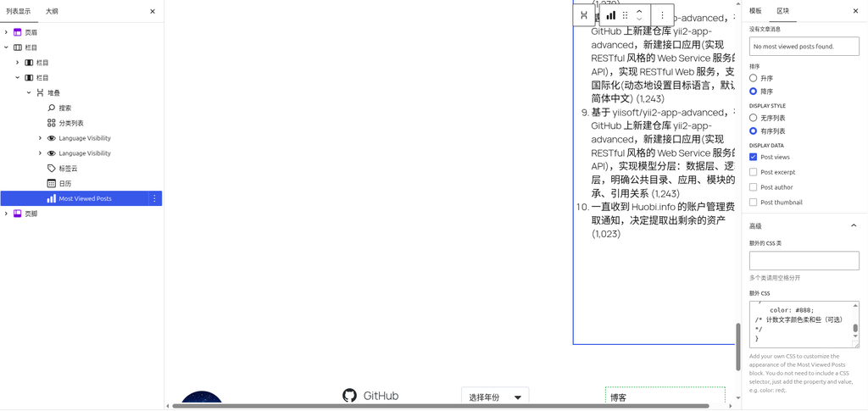Click the no-posts message input field
The height and width of the screenshot is (411, 868).
(x=804, y=47)
